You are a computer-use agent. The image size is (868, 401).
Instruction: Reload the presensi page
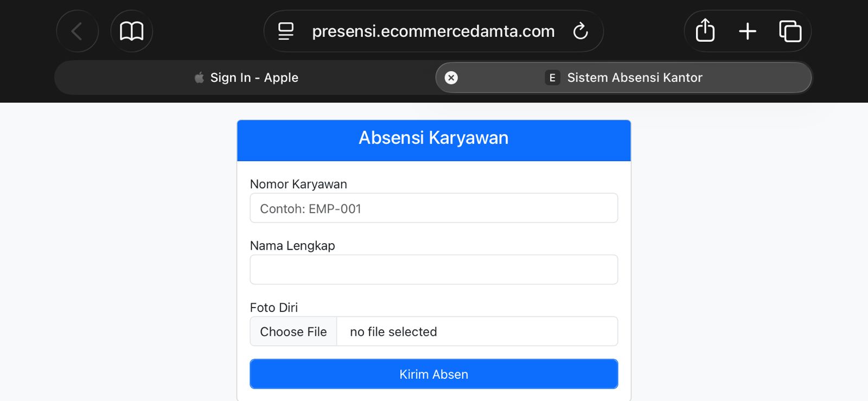(580, 31)
